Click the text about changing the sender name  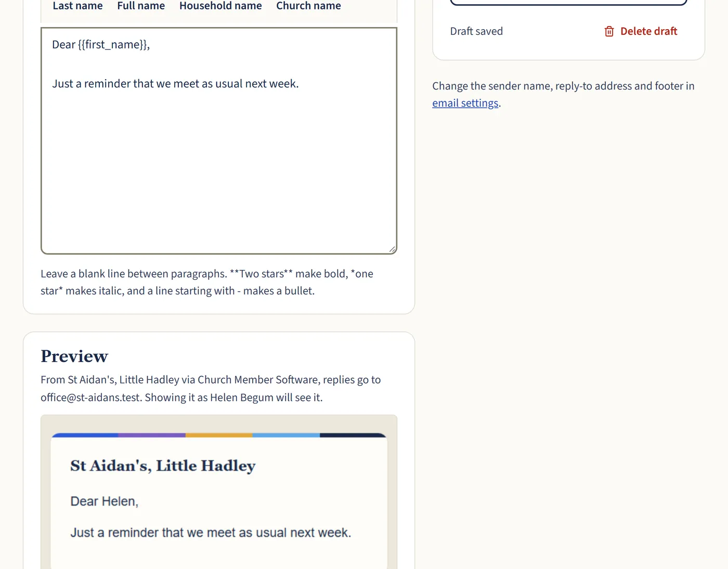(563, 94)
